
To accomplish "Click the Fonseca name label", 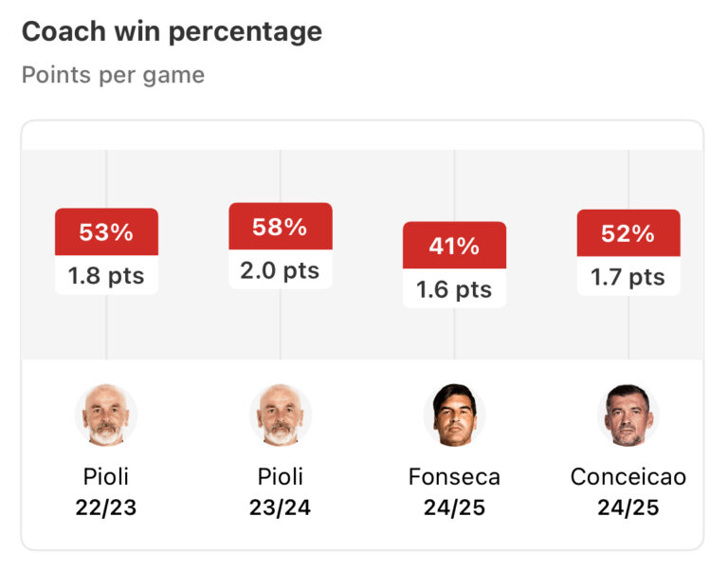I will pos(454,476).
